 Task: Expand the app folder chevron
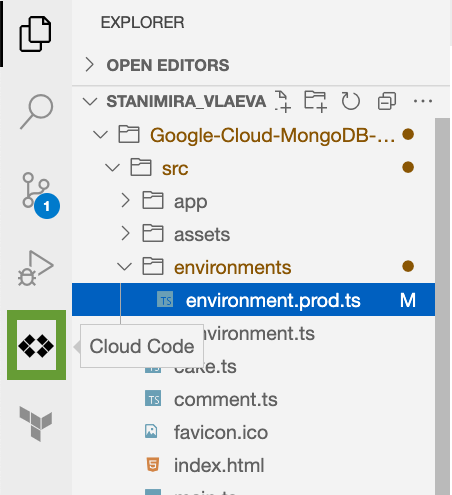(x=125, y=200)
